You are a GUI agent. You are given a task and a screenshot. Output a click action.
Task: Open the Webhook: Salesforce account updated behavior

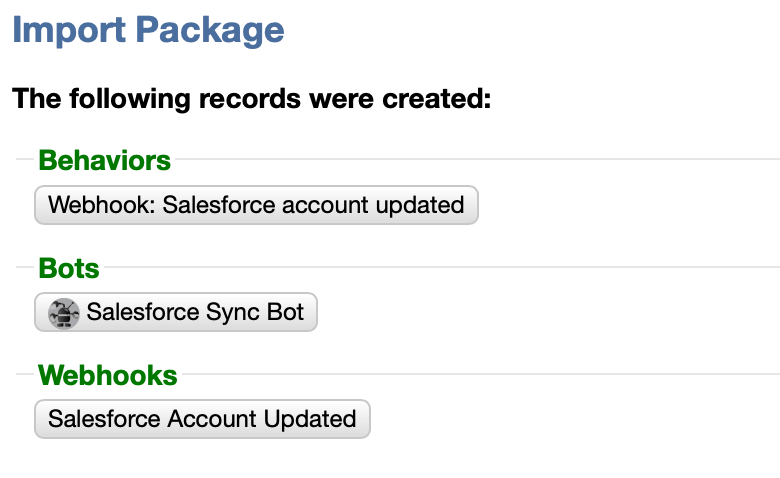click(256, 205)
